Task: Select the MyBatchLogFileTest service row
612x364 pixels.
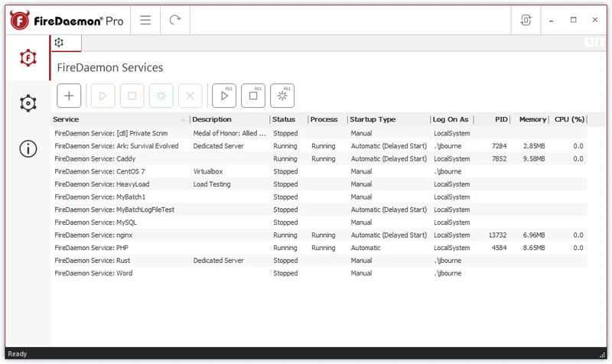Action: tap(319, 210)
